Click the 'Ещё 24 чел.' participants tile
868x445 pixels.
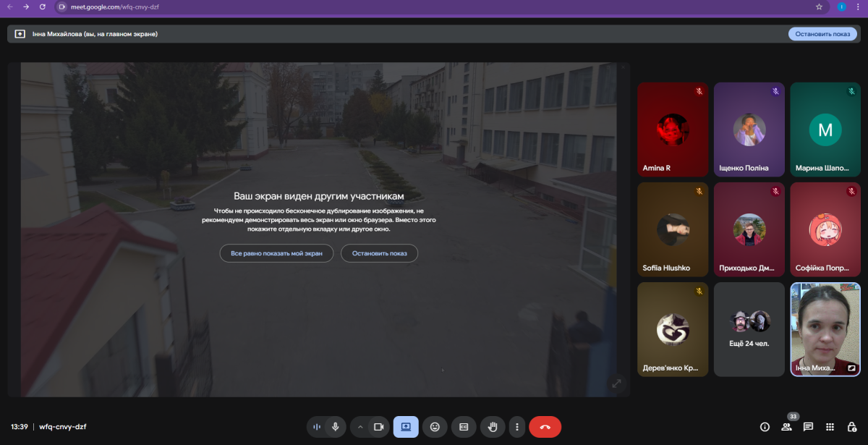coord(749,329)
